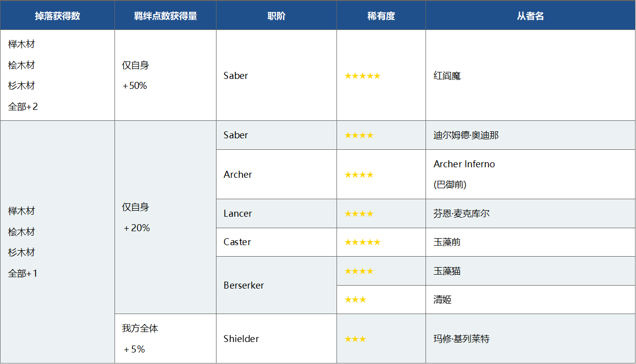Select the 稀有度 column header

[x=381, y=16]
